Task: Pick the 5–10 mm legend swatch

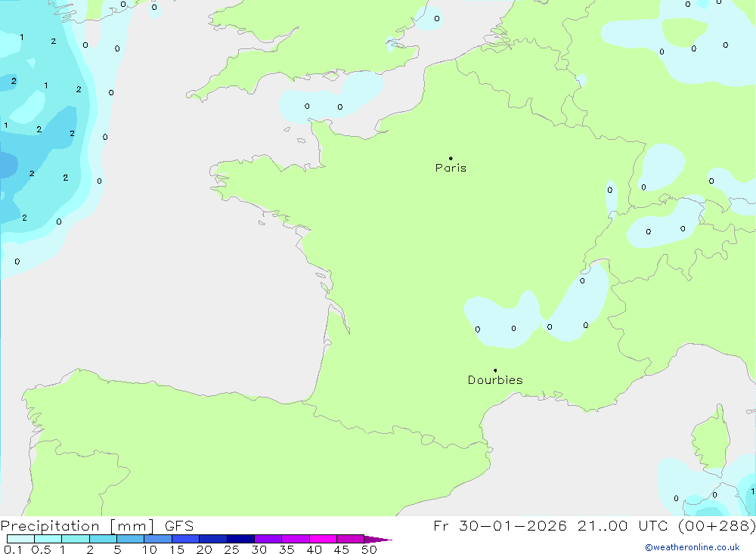Action: click(130, 539)
